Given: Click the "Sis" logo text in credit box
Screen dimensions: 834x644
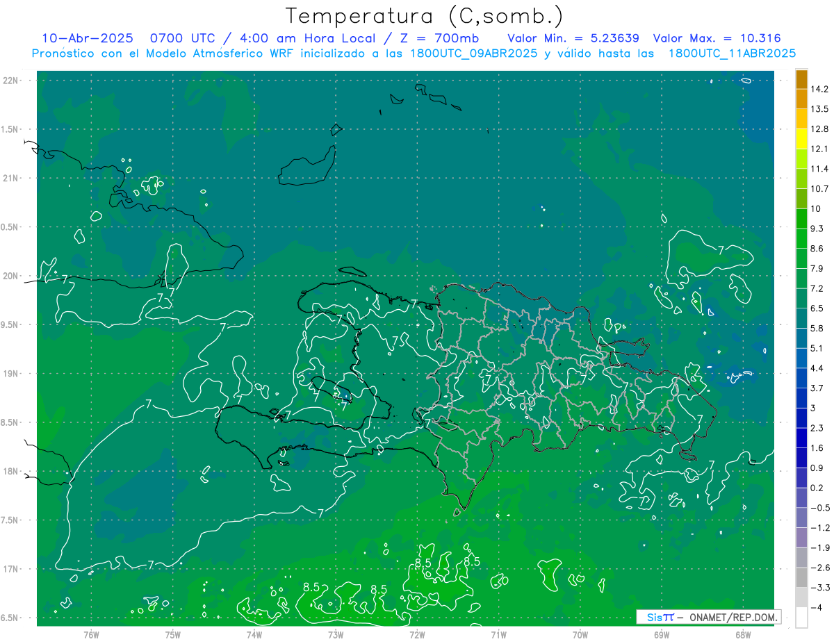Looking at the screenshot, I should 654,617.
